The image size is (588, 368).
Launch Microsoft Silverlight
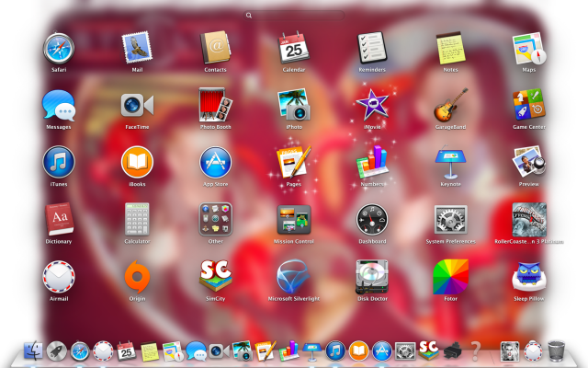coord(294,277)
